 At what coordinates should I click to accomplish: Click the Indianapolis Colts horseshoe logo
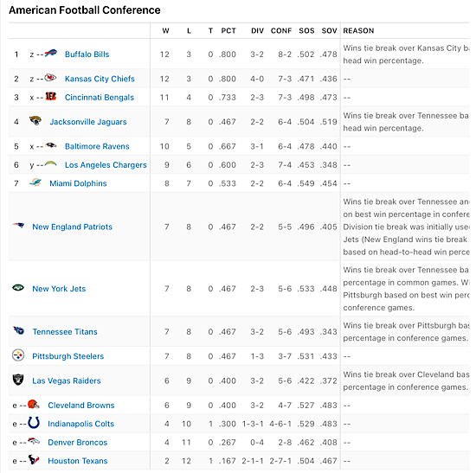click(x=34, y=422)
